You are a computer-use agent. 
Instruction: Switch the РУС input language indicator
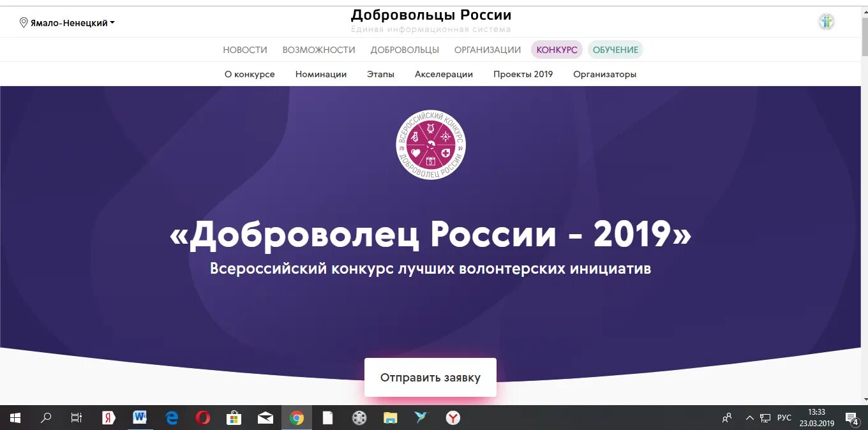[784, 418]
